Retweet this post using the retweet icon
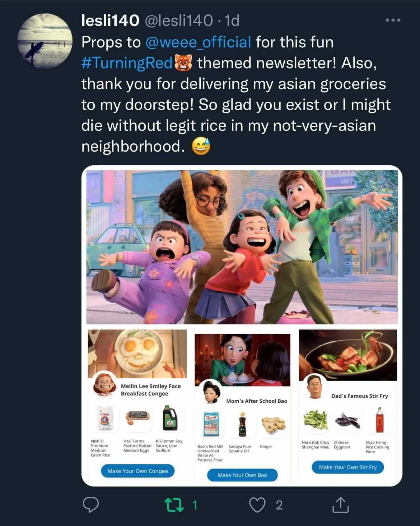 point(174,505)
